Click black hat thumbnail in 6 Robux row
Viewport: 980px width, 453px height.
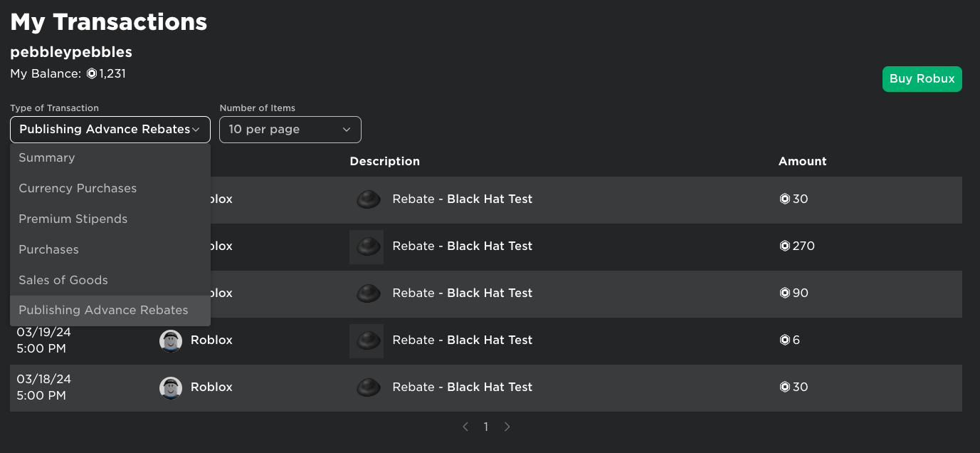coord(367,340)
